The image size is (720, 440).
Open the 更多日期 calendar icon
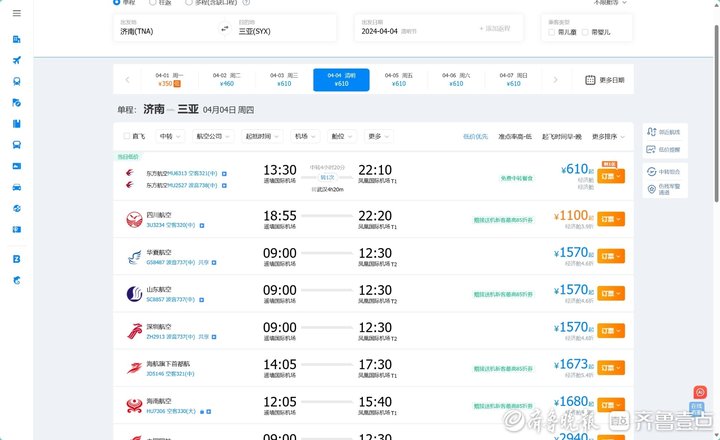(590, 80)
